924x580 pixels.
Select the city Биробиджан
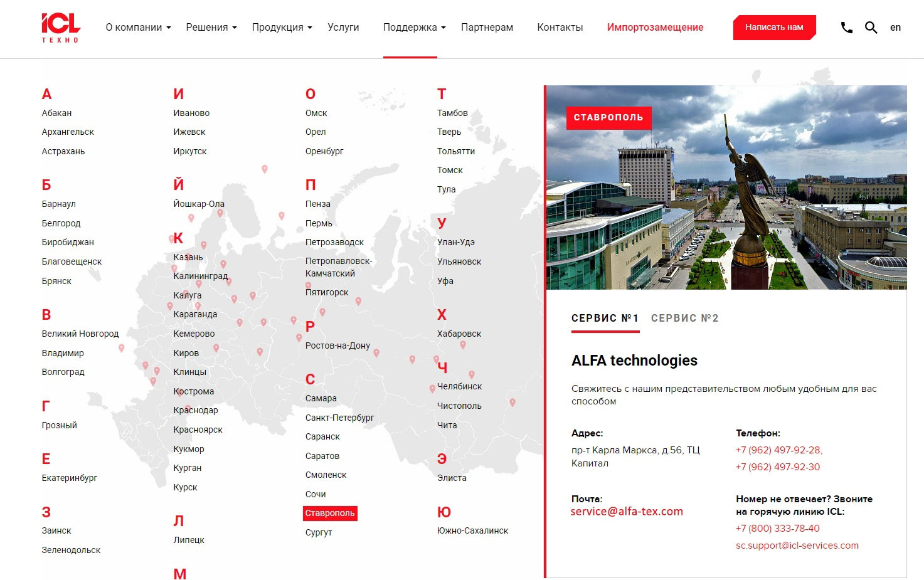68,243
